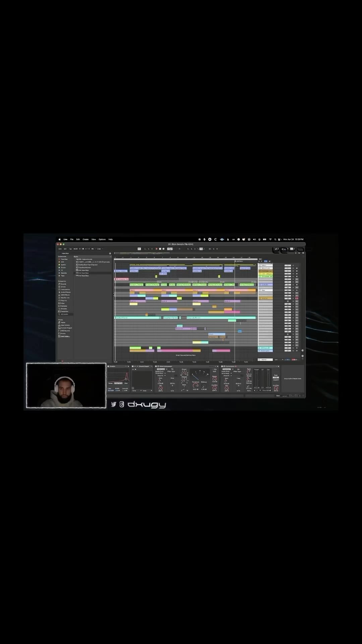
Task: Unfold the 13 Audio track
Action: [260, 285]
